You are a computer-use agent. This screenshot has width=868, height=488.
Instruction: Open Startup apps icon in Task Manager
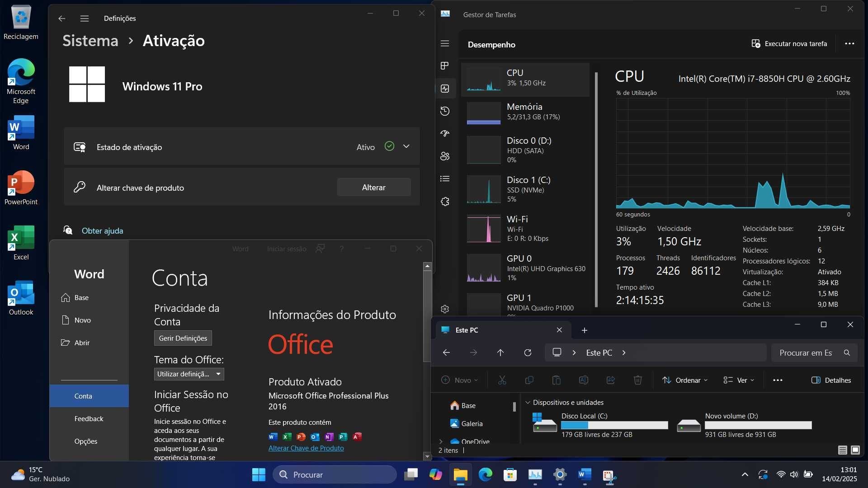click(x=445, y=134)
